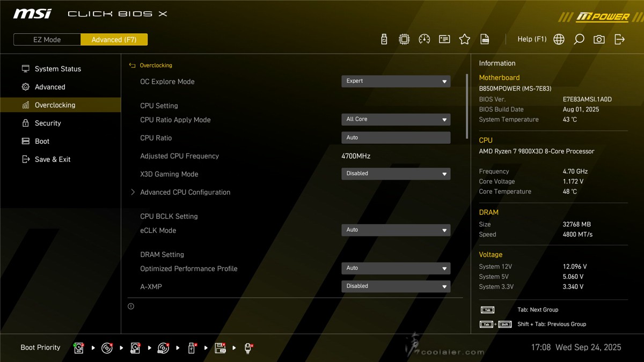Click the CPU Ratio label

[x=156, y=138]
